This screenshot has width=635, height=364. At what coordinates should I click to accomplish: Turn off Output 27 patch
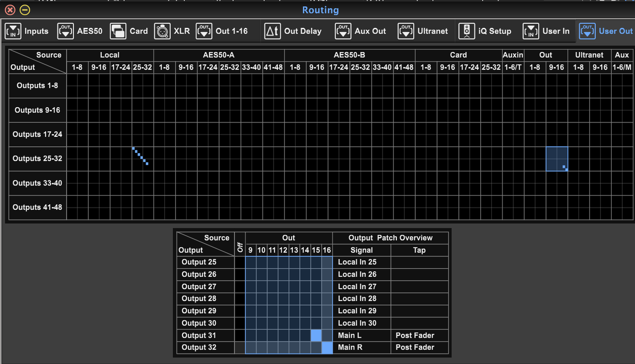coord(240,287)
